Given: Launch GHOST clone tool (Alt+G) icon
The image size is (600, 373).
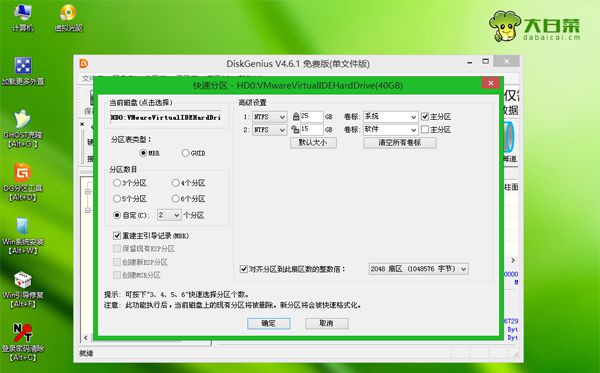Looking at the screenshot, I should click(x=23, y=129).
